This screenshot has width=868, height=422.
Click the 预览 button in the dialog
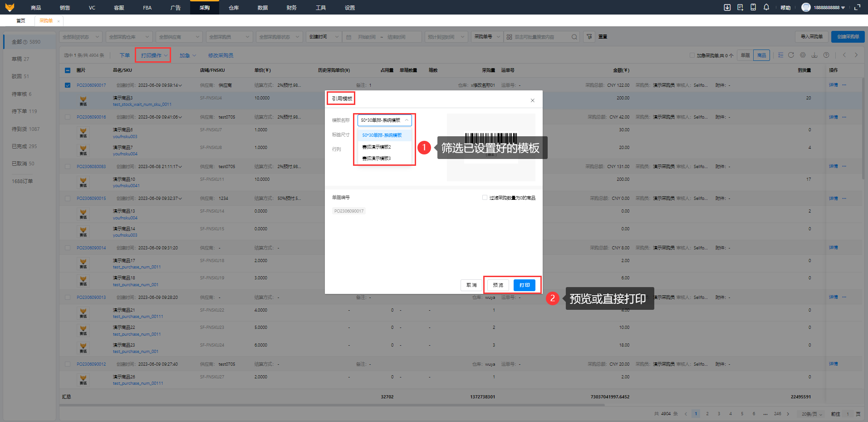point(498,285)
